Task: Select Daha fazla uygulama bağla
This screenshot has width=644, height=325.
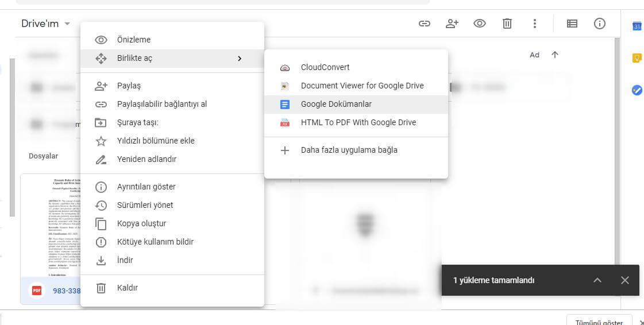Action: coord(356,150)
